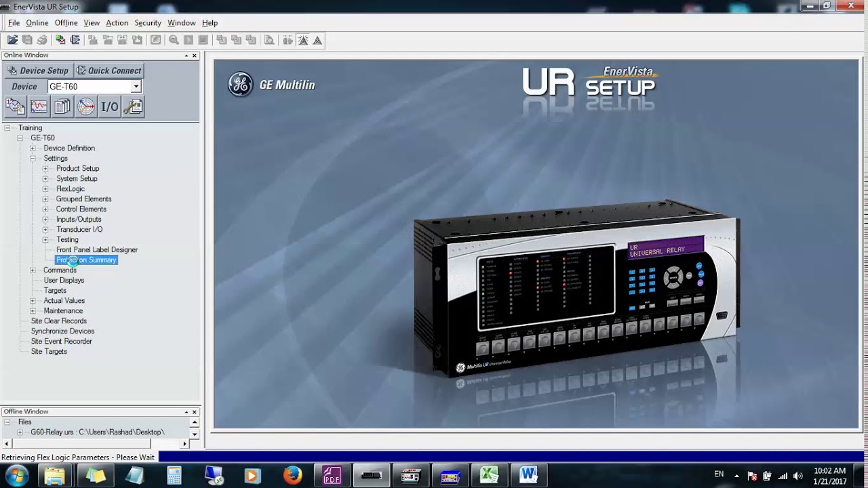Image resolution: width=868 pixels, height=488 pixels.
Task: Click Offline Window scroll-right arrow
Action: [x=184, y=444]
